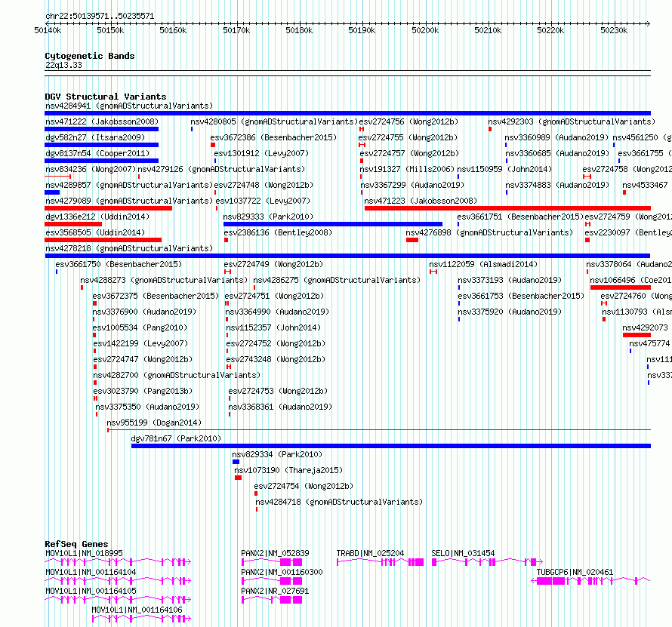This screenshot has height=627, width=672.
Task: Click nsv4276898 variant label
Action: pyautogui.click(x=489, y=232)
